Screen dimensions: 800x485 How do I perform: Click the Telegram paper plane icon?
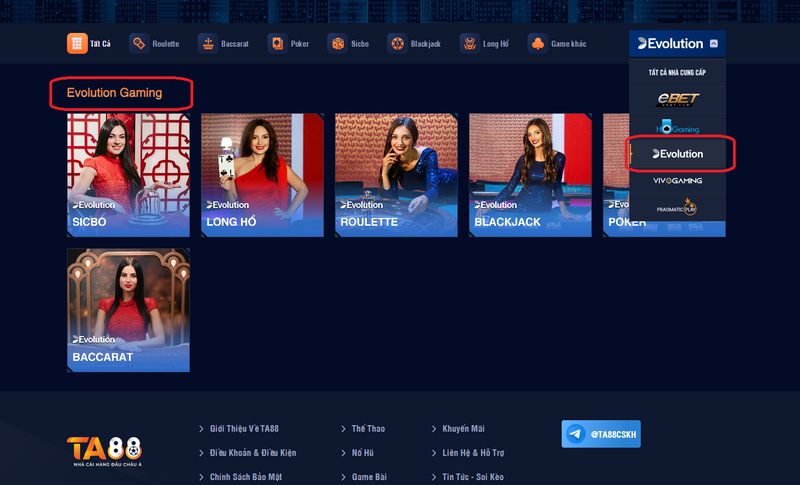(x=576, y=434)
